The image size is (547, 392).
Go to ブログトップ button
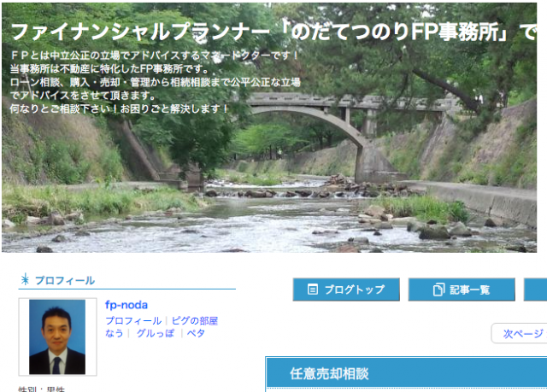pos(346,290)
